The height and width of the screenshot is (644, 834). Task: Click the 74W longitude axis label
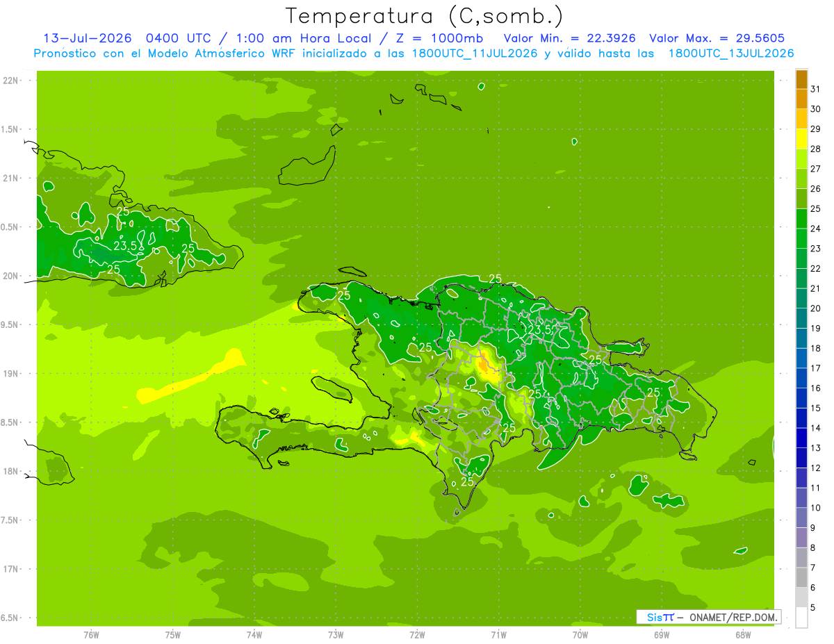pyautogui.click(x=254, y=635)
